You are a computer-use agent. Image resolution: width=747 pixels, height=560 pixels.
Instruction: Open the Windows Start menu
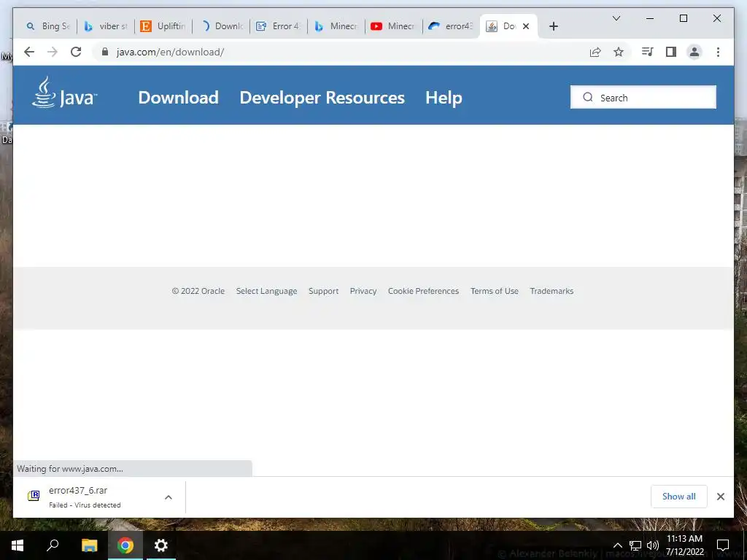pos(18,545)
